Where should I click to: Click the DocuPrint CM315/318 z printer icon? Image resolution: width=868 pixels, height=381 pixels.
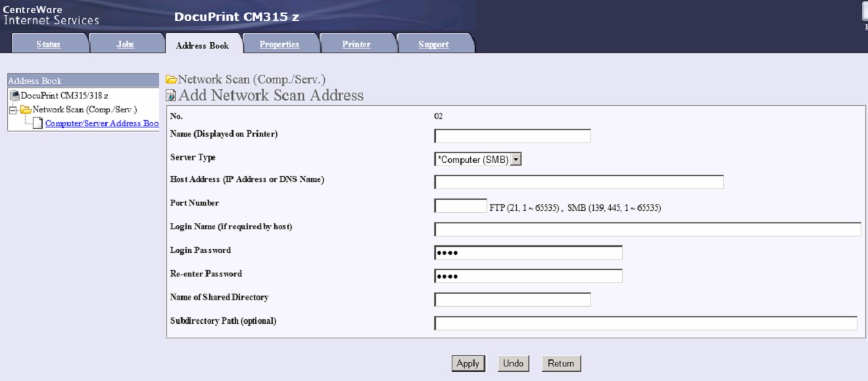pos(15,96)
